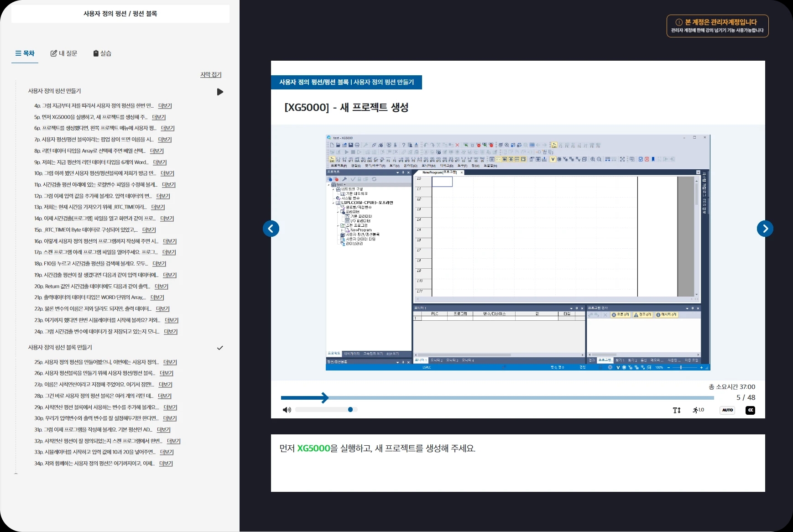Click 더보기 on the 20p row

click(x=161, y=287)
